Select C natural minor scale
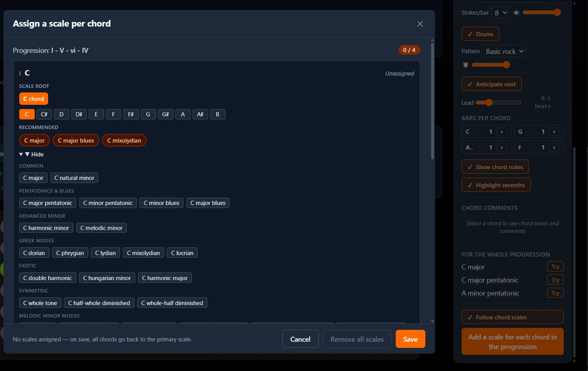588x371 pixels. click(74, 178)
